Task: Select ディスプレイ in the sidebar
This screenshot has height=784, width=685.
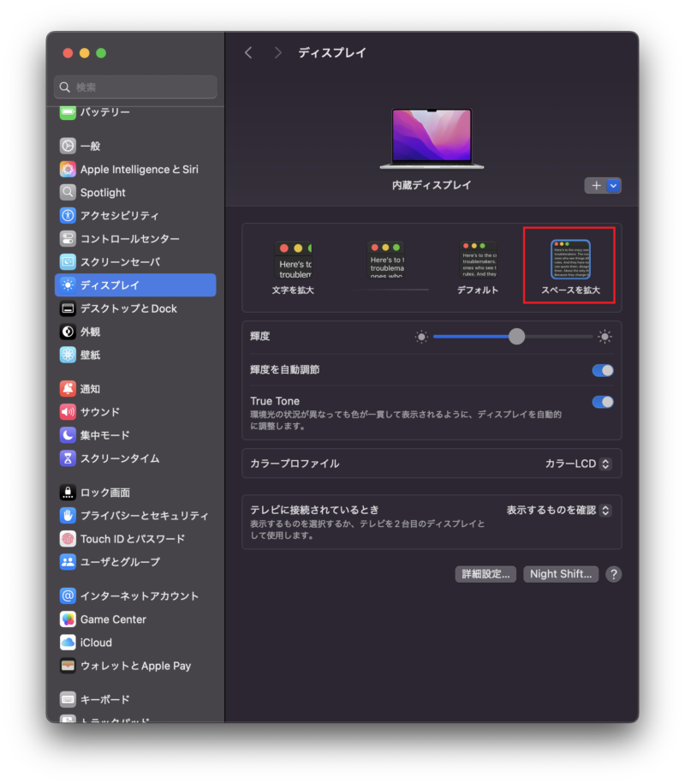Action: click(x=135, y=285)
